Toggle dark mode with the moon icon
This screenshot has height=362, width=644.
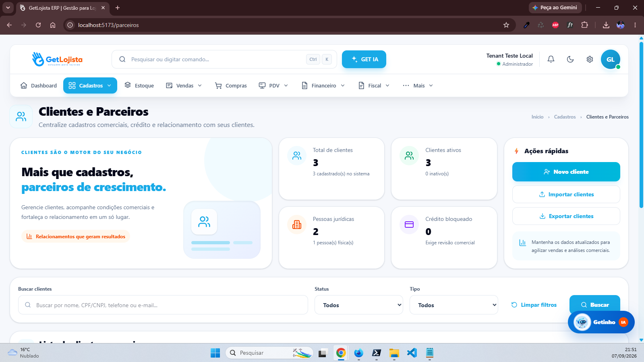tap(570, 59)
